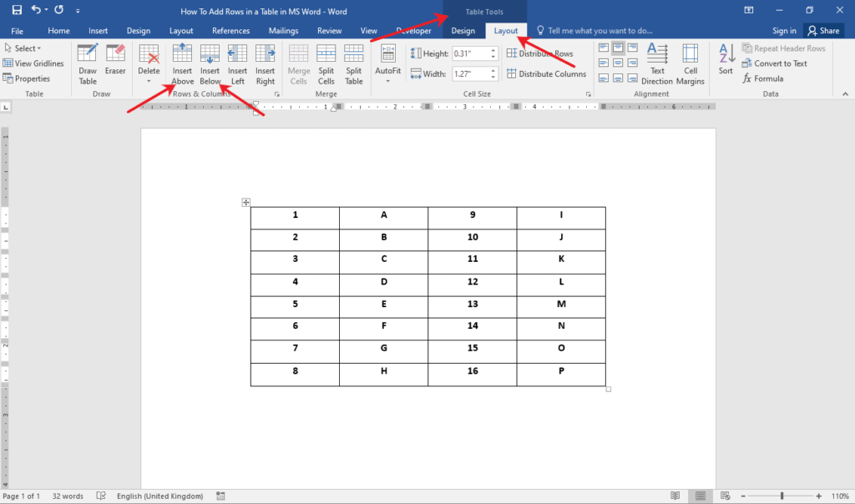Collapse the ribbon with the chevron
Screen dimensions: 855x504
pos(845,94)
